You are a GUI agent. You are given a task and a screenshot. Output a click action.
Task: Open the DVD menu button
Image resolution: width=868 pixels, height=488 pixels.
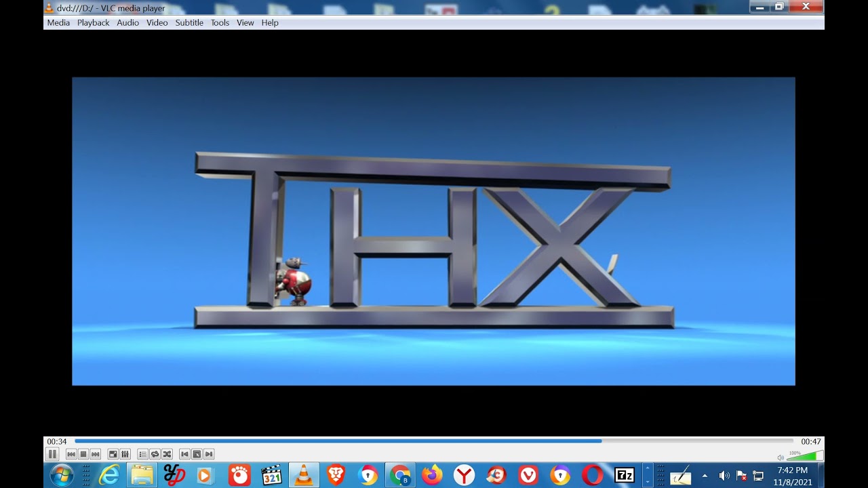click(x=197, y=454)
